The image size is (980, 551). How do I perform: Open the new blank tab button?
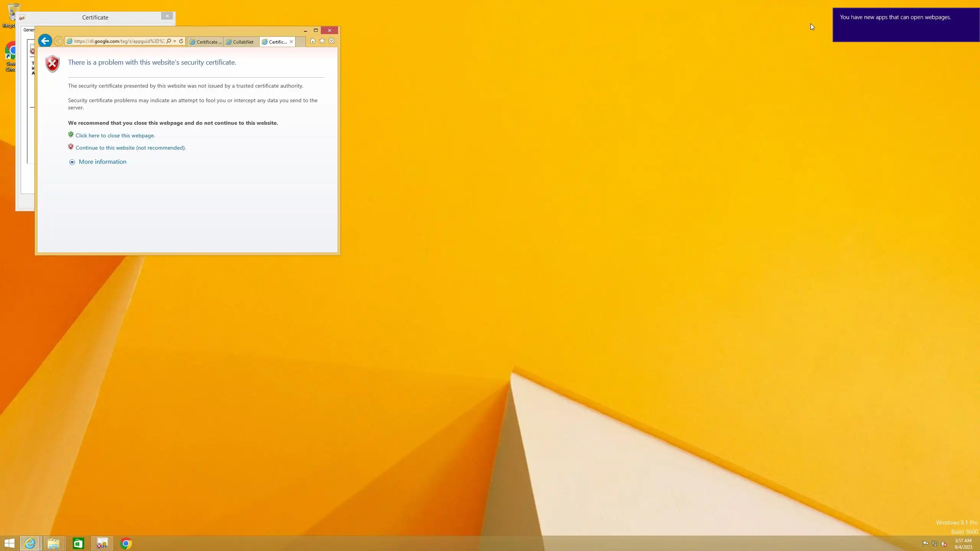(x=301, y=42)
